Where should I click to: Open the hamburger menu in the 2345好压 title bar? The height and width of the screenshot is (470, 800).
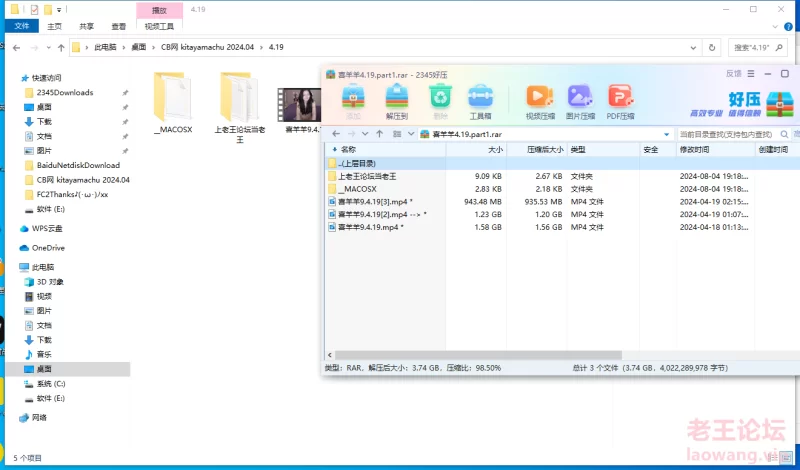coord(751,74)
